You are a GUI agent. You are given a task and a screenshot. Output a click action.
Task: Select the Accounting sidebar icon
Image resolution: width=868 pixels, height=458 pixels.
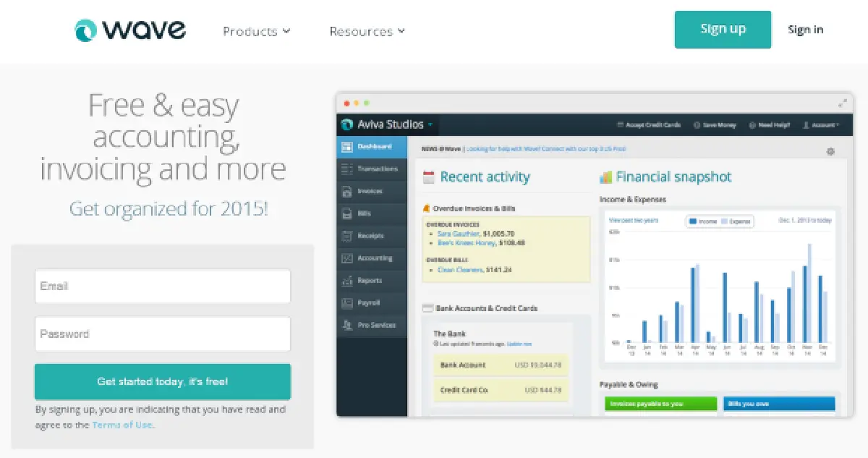coord(347,258)
